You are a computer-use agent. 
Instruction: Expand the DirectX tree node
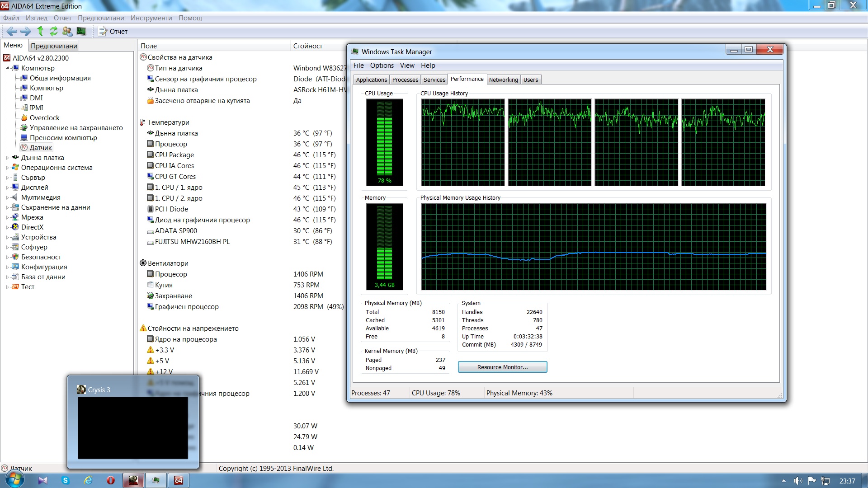7,227
